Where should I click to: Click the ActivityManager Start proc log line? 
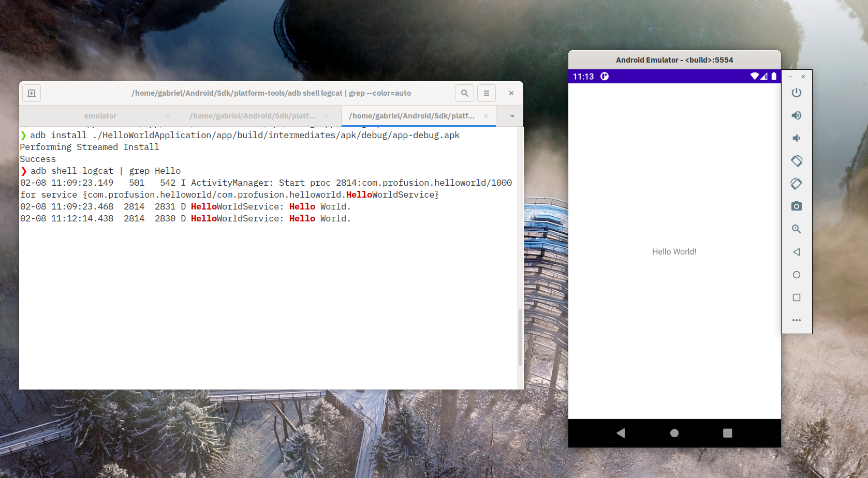(x=266, y=188)
